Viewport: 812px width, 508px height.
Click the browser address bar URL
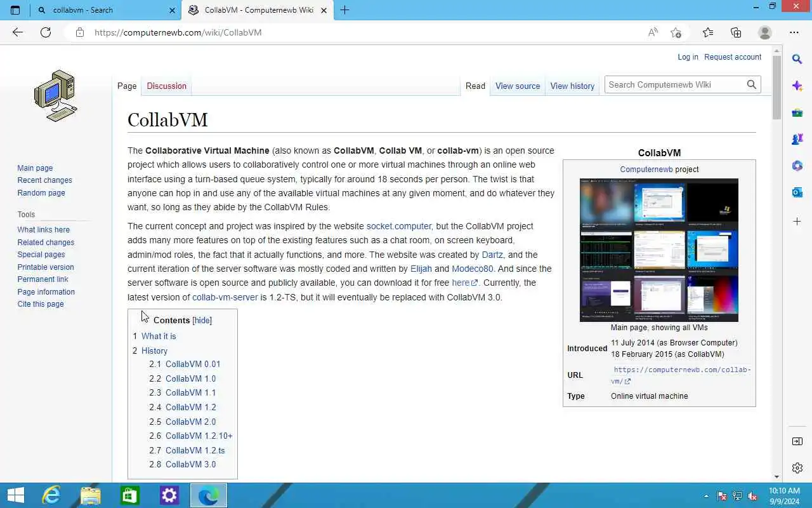178,32
